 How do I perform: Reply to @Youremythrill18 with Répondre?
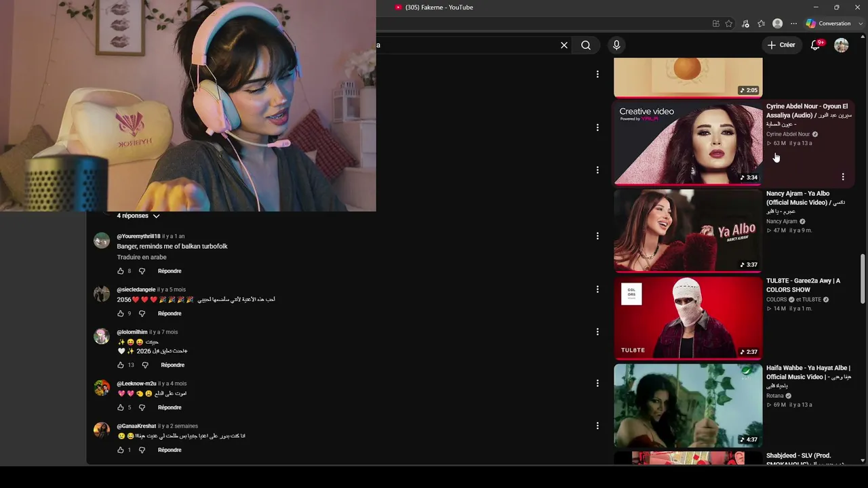point(170,271)
